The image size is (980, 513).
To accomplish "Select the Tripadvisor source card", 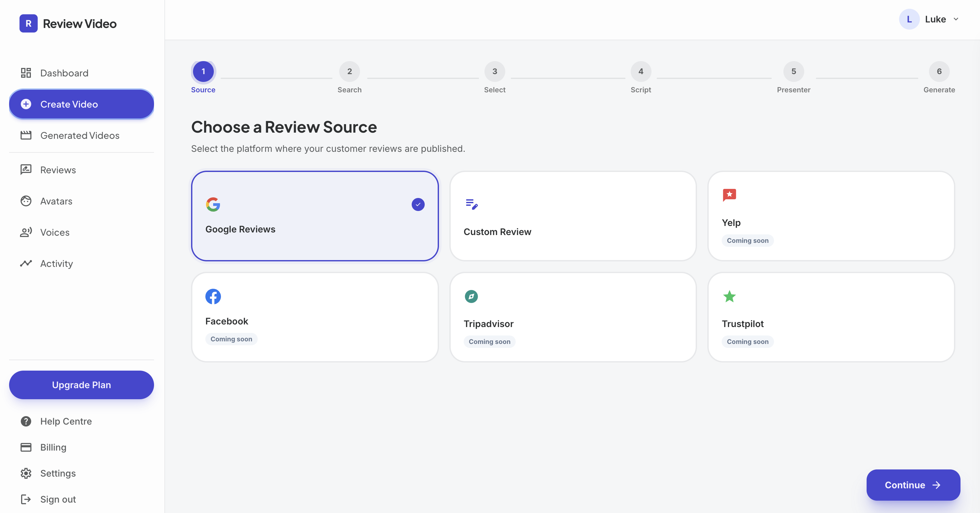I will click(573, 317).
